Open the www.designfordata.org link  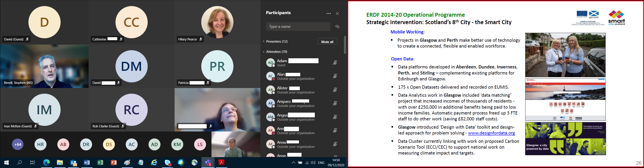(491, 133)
